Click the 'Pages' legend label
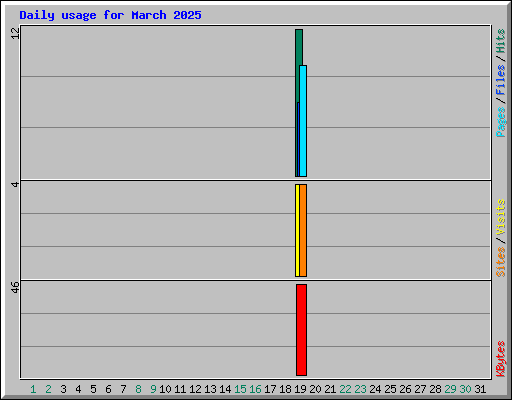Viewport: 512px width, 400px height. coord(500,122)
